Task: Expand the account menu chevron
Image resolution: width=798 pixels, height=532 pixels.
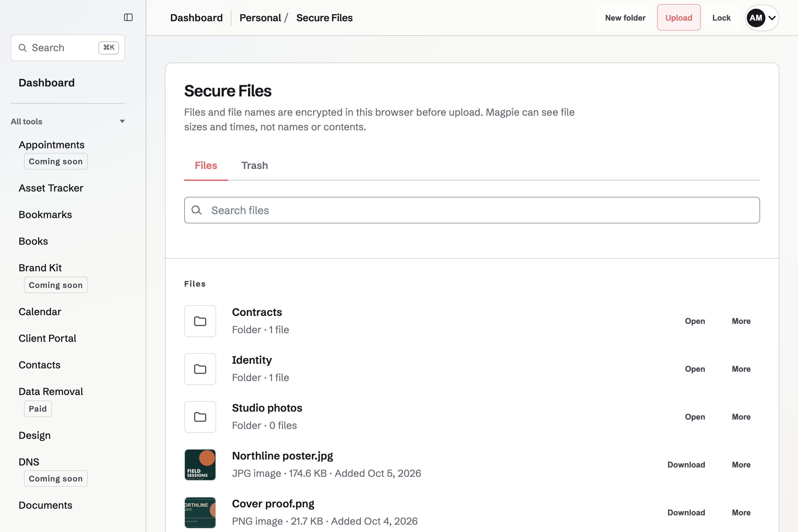Action: (772, 18)
